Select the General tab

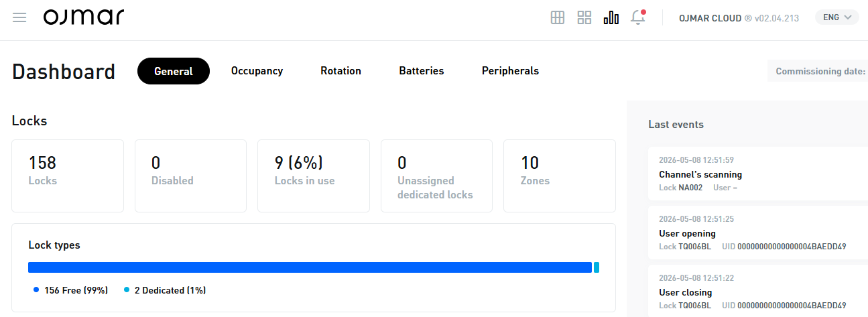point(174,71)
